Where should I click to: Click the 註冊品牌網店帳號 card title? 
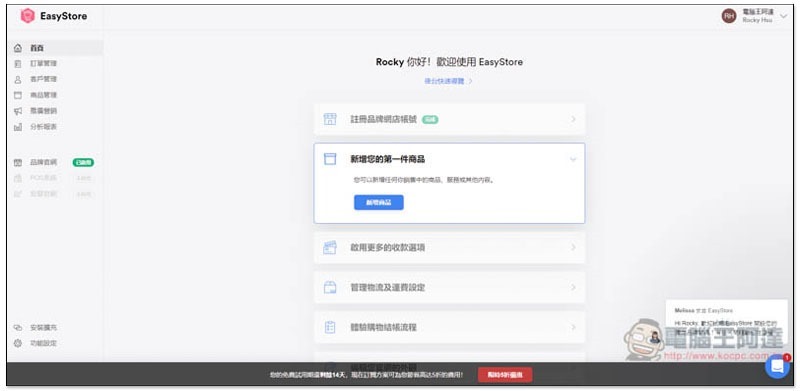coord(384,119)
